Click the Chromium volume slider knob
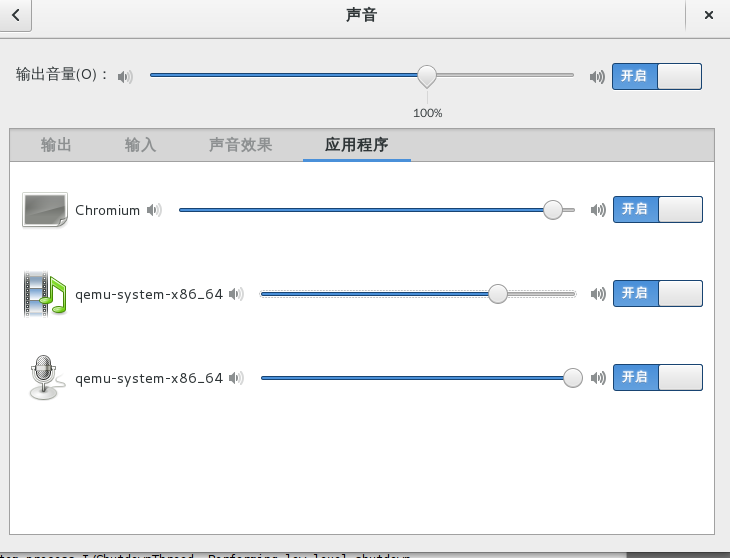 coord(553,210)
